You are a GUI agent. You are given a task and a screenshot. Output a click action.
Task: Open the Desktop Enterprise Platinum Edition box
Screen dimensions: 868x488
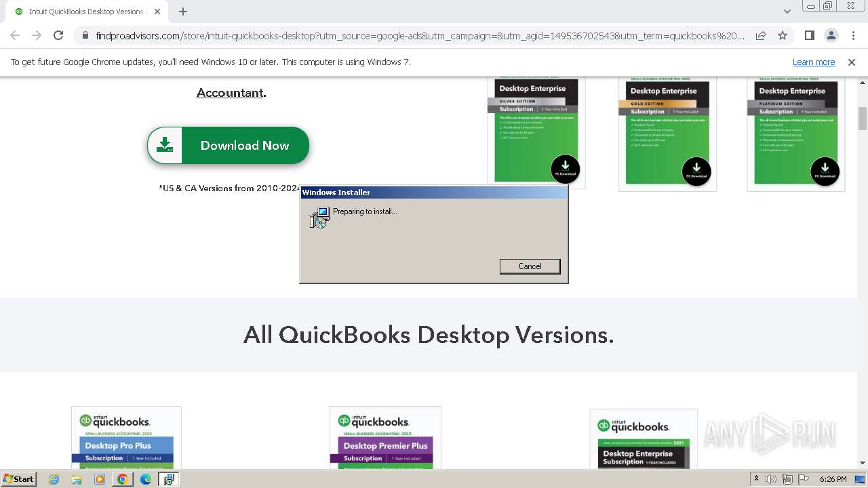pyautogui.click(x=795, y=134)
